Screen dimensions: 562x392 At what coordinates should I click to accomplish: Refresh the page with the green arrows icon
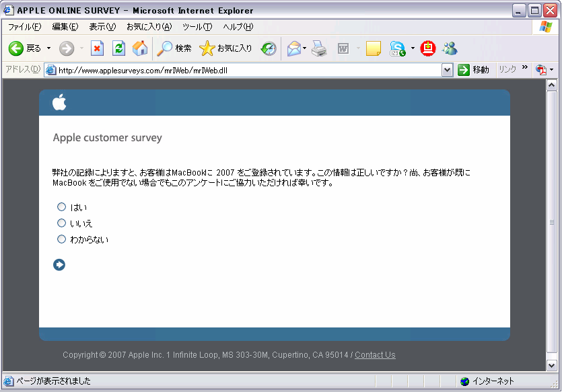[x=118, y=48]
